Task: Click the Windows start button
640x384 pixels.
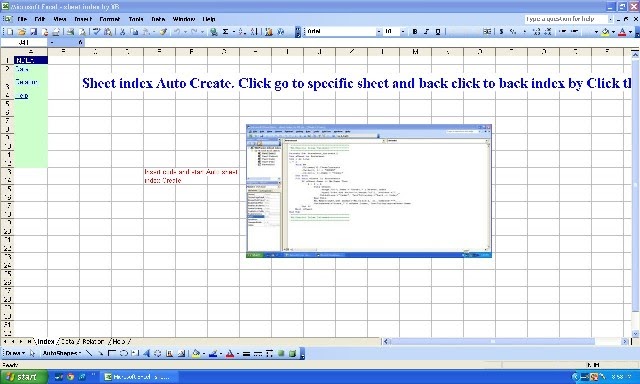Action: 24,377
